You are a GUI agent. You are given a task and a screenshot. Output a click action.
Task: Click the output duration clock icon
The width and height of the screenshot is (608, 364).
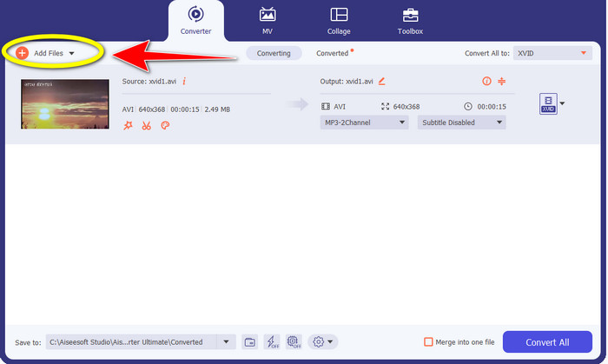pos(468,106)
